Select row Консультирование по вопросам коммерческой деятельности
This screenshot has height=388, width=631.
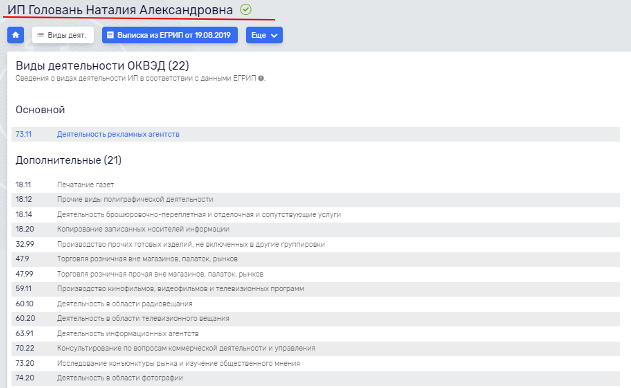pyautogui.click(x=316, y=349)
